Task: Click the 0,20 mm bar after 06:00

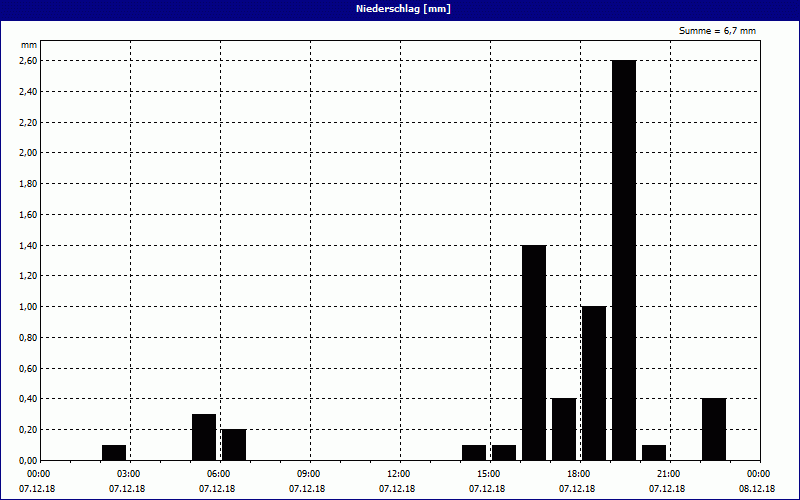Action: pos(234,444)
